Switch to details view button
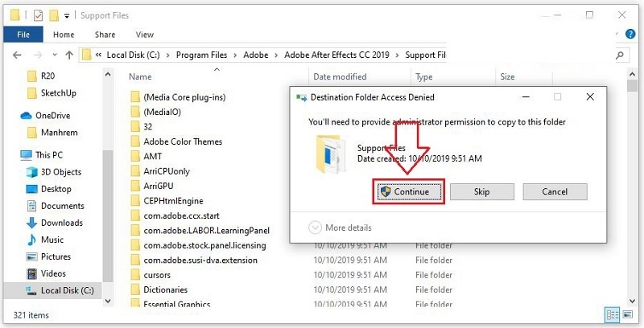Image resolution: width=644 pixels, height=328 pixels. [613, 315]
